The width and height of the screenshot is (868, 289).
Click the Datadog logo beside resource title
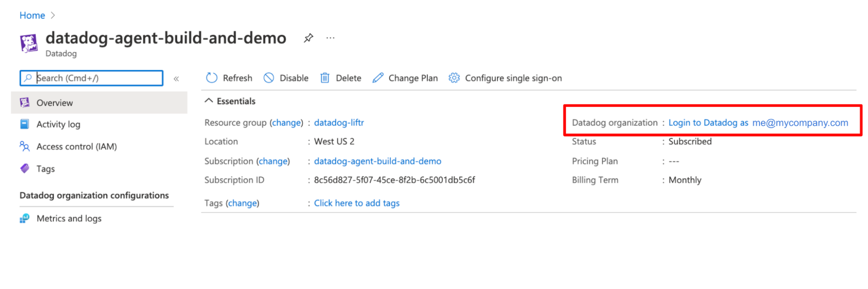coord(29,43)
